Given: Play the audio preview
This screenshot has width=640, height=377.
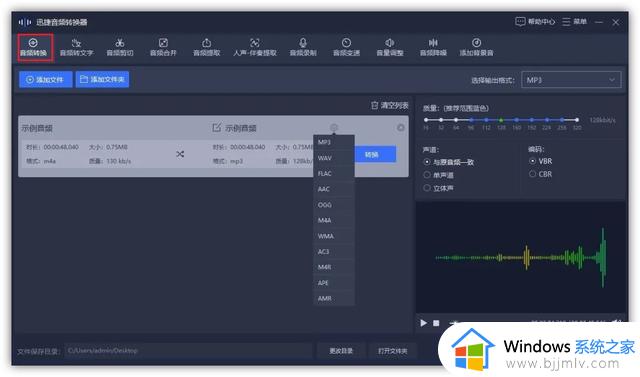Looking at the screenshot, I should tap(424, 323).
